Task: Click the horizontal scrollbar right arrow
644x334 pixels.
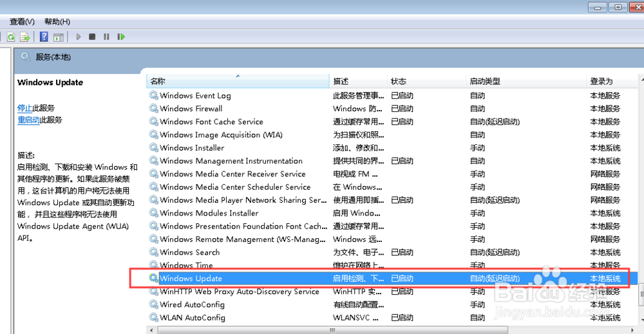Action: (632, 330)
